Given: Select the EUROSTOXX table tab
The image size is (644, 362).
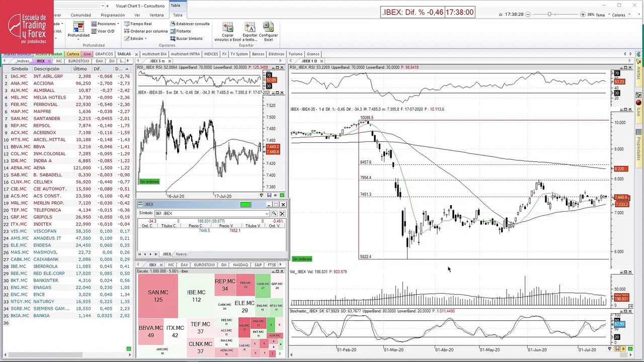Looking at the screenshot, I should click(78, 61).
